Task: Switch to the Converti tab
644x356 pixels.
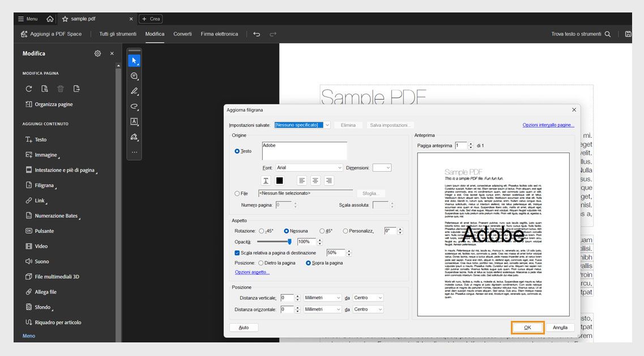Action: pyautogui.click(x=182, y=33)
